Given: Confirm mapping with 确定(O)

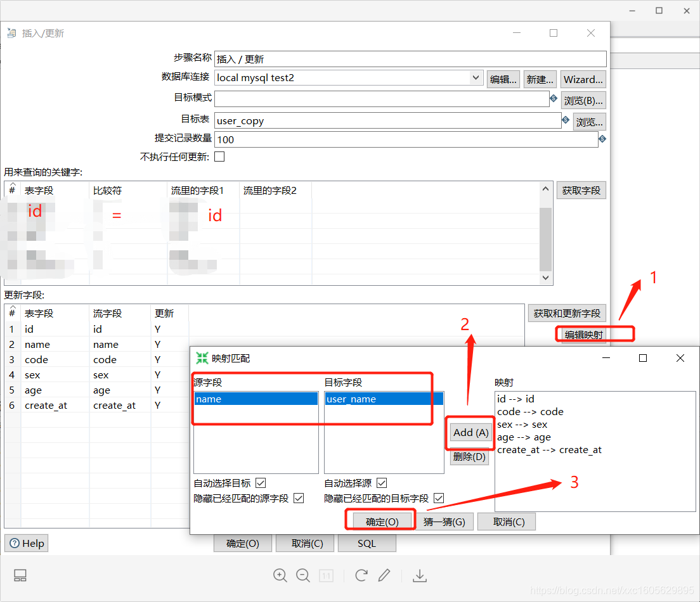Looking at the screenshot, I should pos(382,522).
